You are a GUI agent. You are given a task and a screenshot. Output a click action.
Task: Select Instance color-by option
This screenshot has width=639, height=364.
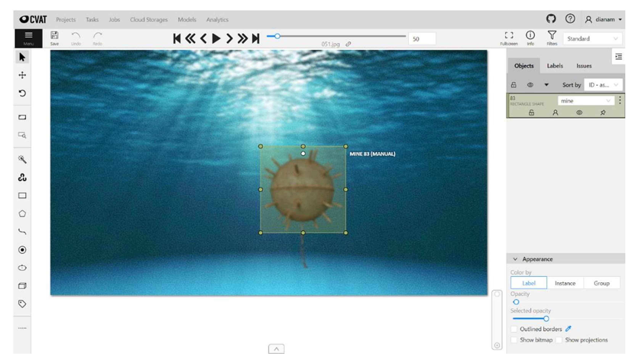click(x=565, y=283)
